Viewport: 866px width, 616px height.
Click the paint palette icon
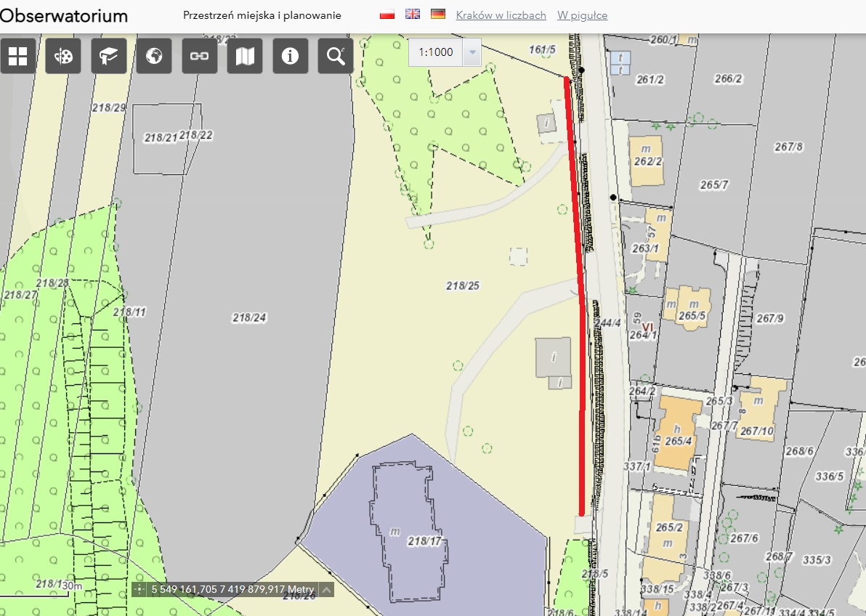[x=63, y=56]
